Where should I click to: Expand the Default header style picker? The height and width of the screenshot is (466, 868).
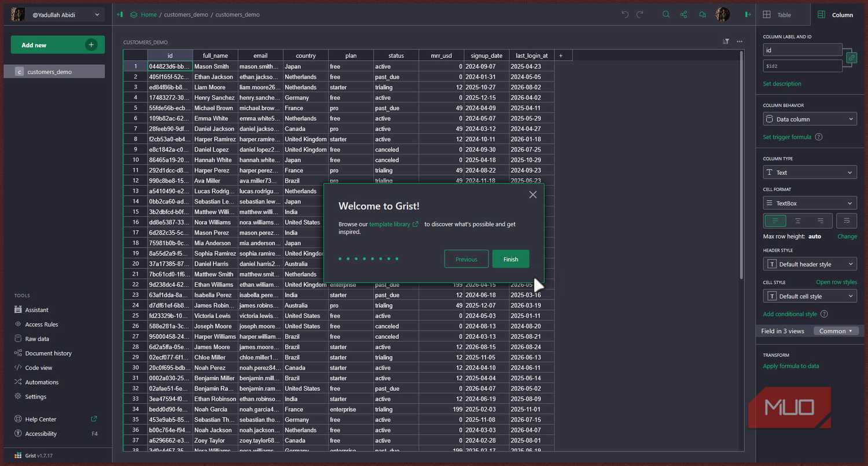pos(810,264)
